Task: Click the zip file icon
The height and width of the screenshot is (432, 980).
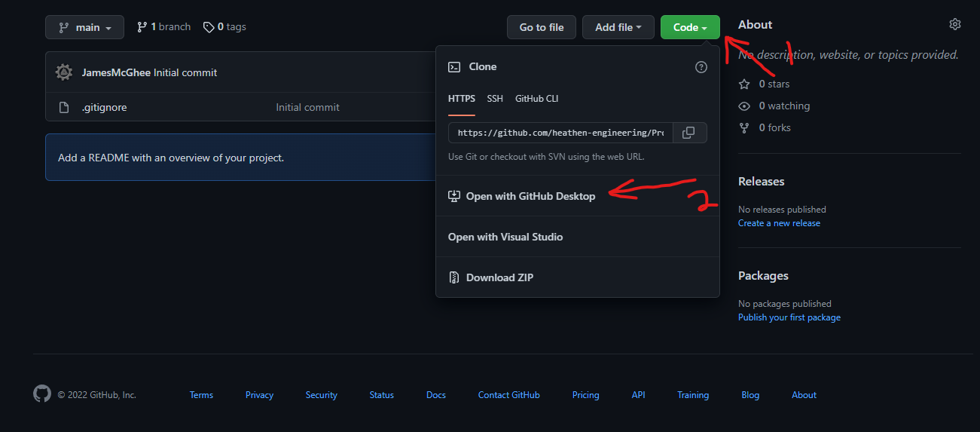Action: (x=454, y=277)
